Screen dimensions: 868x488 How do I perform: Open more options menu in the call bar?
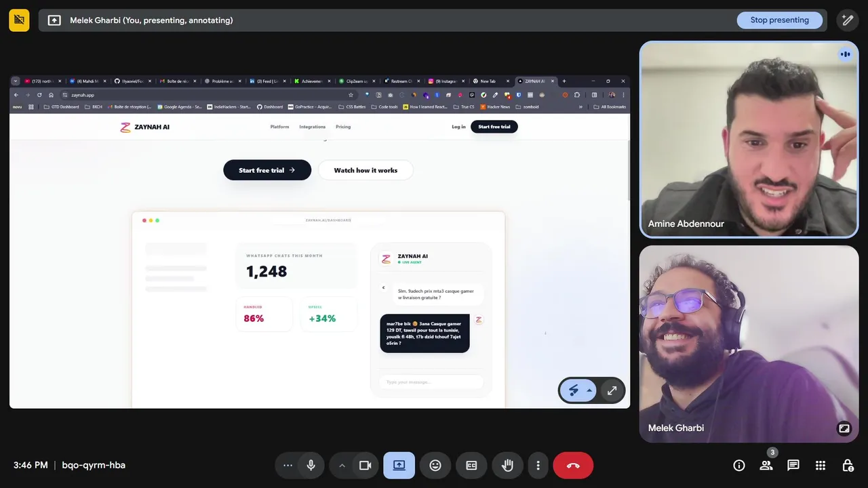click(x=538, y=466)
